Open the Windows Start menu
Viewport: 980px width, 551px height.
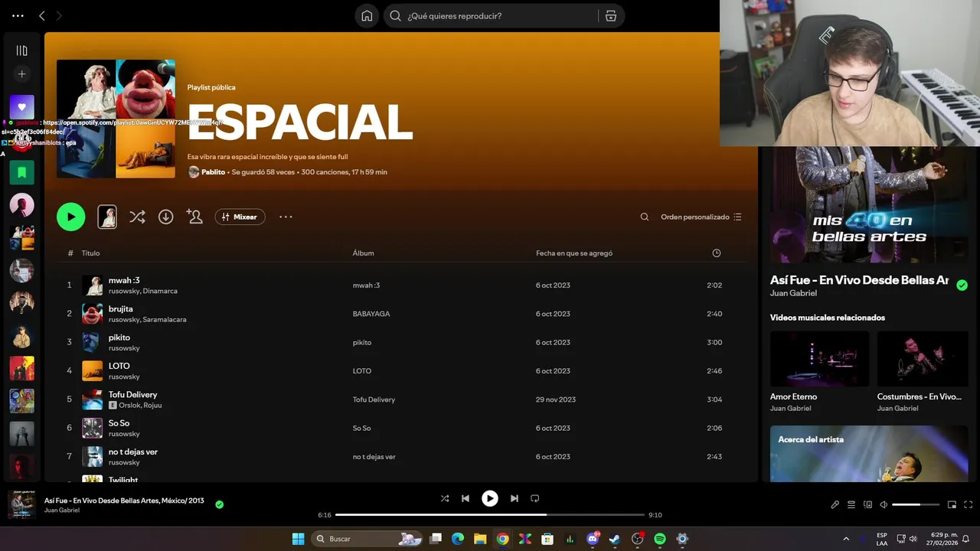pos(298,539)
